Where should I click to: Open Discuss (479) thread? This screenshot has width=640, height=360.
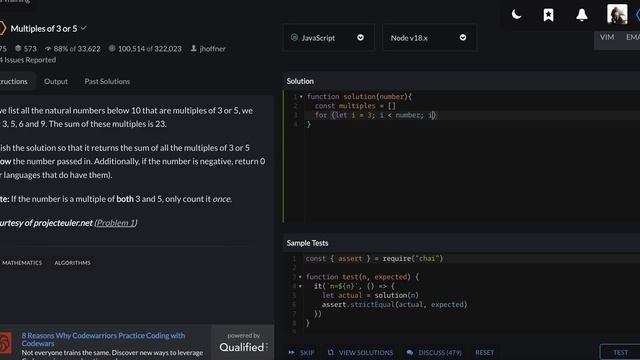point(434,352)
